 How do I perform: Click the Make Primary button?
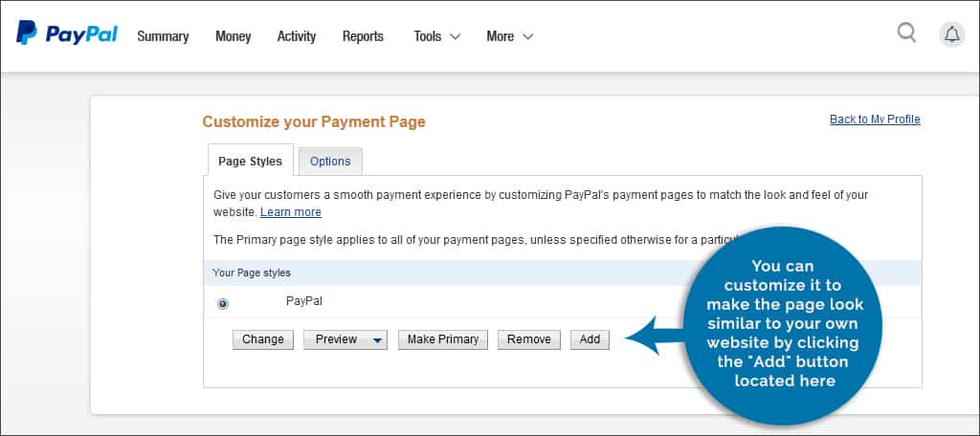443,339
